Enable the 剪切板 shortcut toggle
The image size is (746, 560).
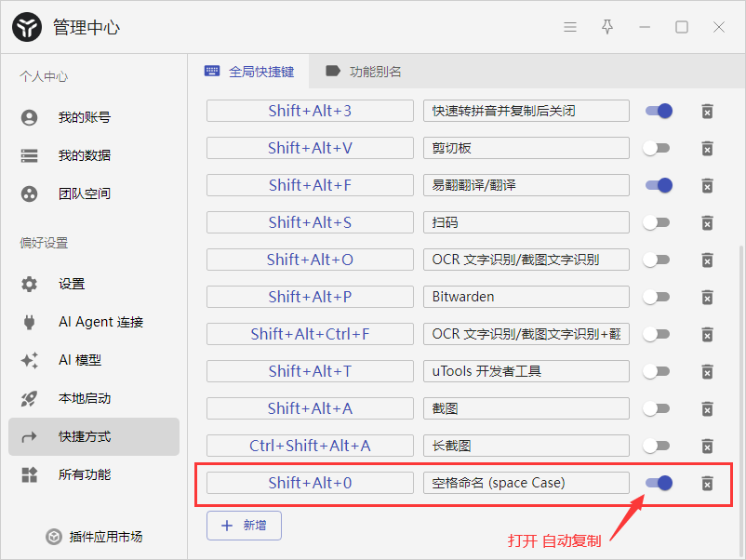point(656,149)
